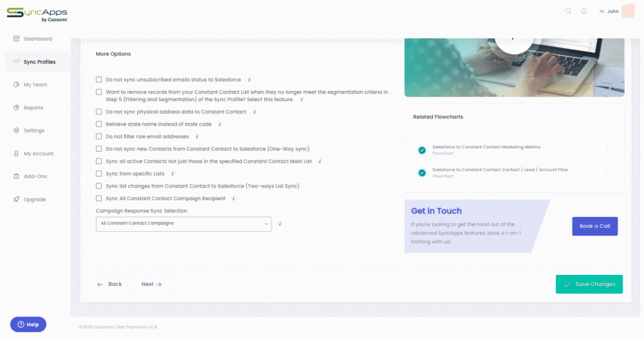Click the Get in Touch heading
This screenshot has height=338, width=644.
pos(436,211)
